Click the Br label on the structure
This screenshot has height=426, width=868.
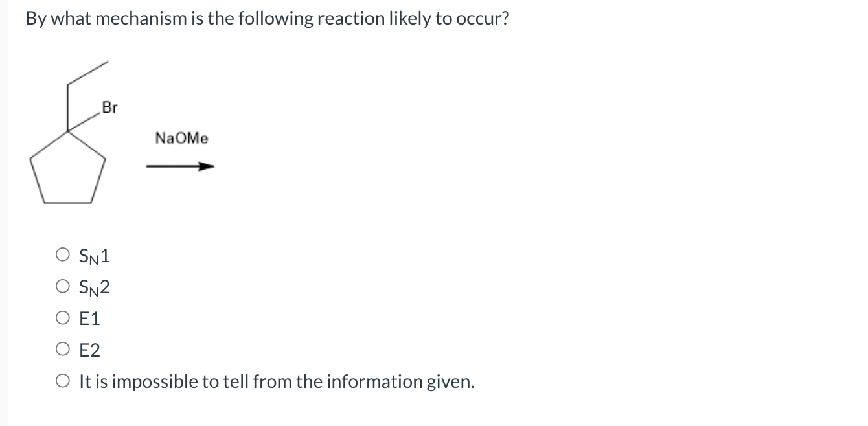point(110,107)
